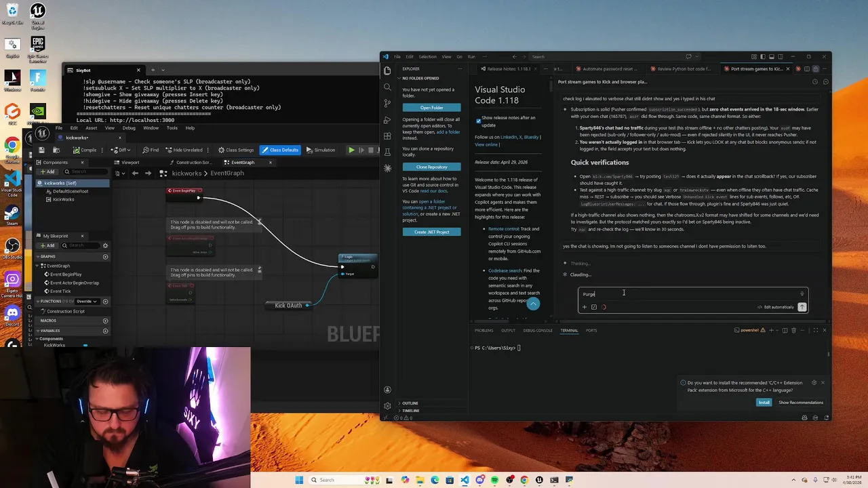This screenshot has height=488, width=868.
Task: Switch to Construction Script tab in Unreal
Action: (190, 163)
